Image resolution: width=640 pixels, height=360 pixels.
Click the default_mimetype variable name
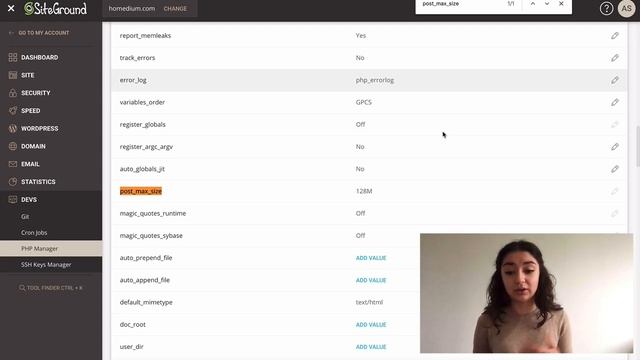pyautogui.click(x=146, y=302)
